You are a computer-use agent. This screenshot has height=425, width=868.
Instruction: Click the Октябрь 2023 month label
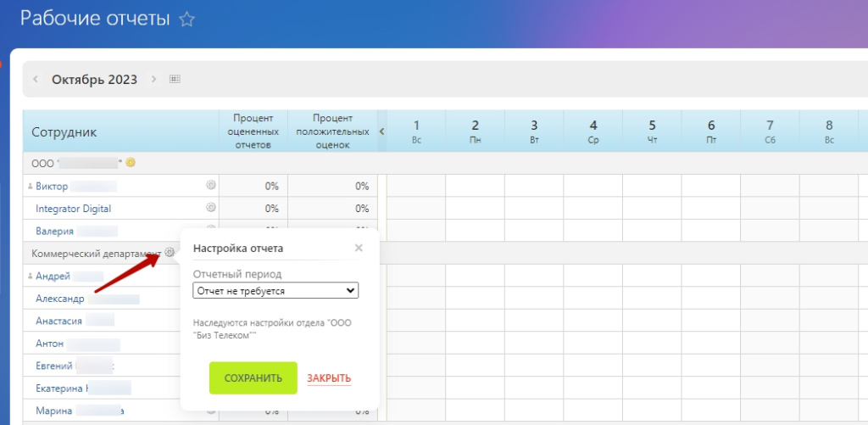point(94,80)
